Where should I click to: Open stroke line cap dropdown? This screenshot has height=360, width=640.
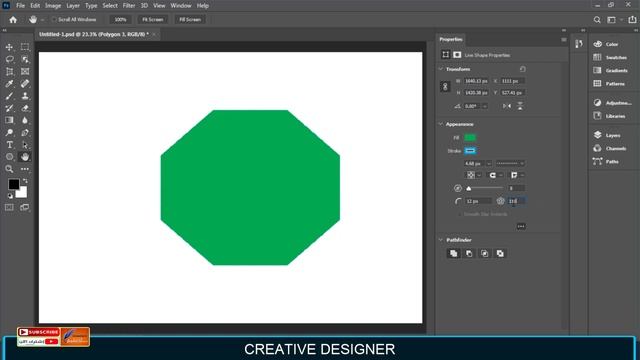496,176
